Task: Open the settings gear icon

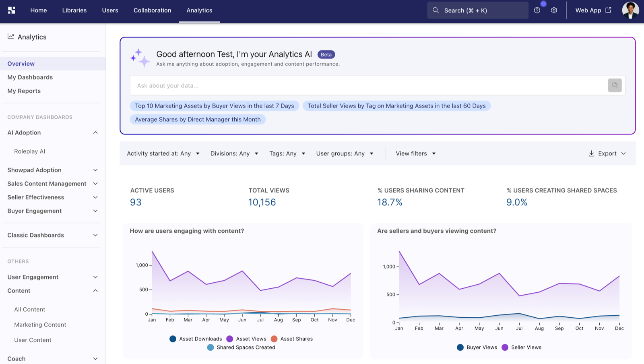Action: (x=554, y=10)
